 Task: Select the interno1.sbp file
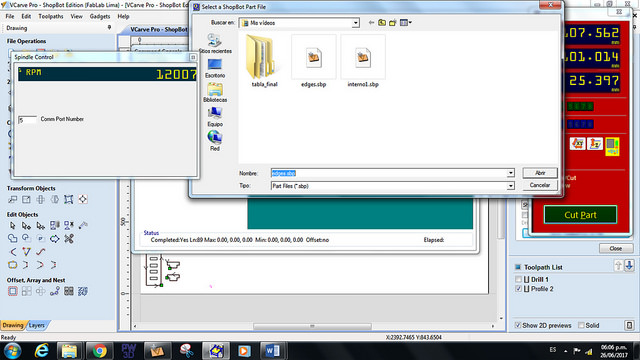click(363, 61)
